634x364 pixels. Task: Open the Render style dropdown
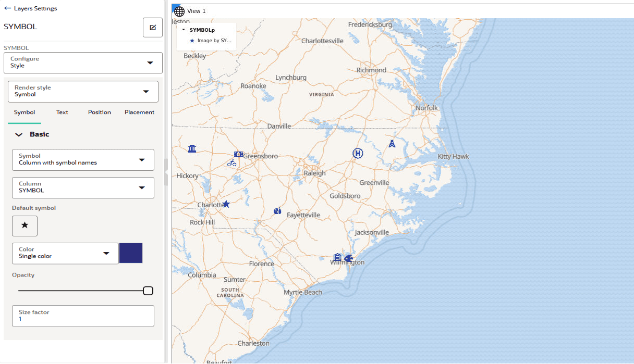point(83,91)
